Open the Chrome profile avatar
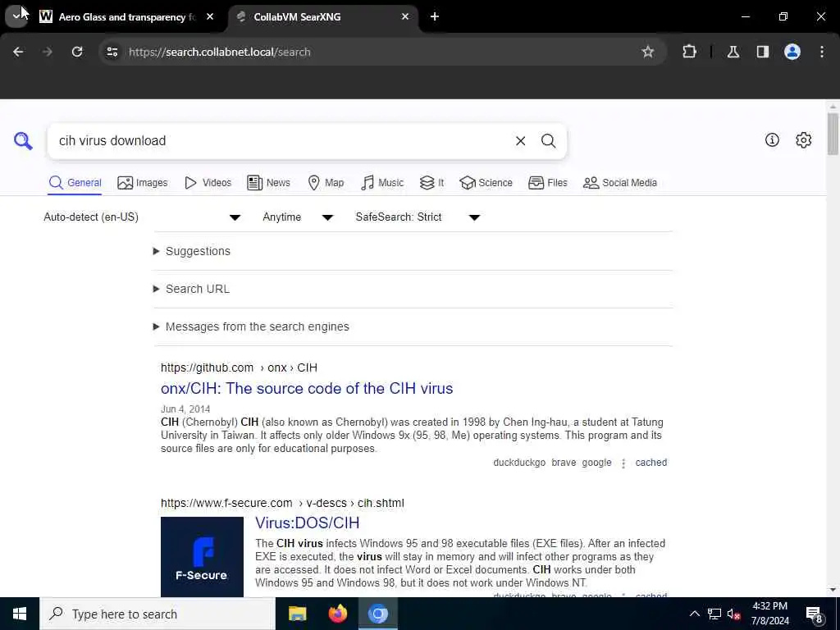 (x=792, y=52)
